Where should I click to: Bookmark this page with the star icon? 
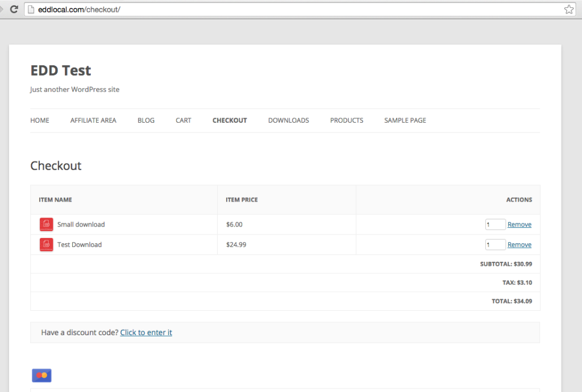coord(568,9)
